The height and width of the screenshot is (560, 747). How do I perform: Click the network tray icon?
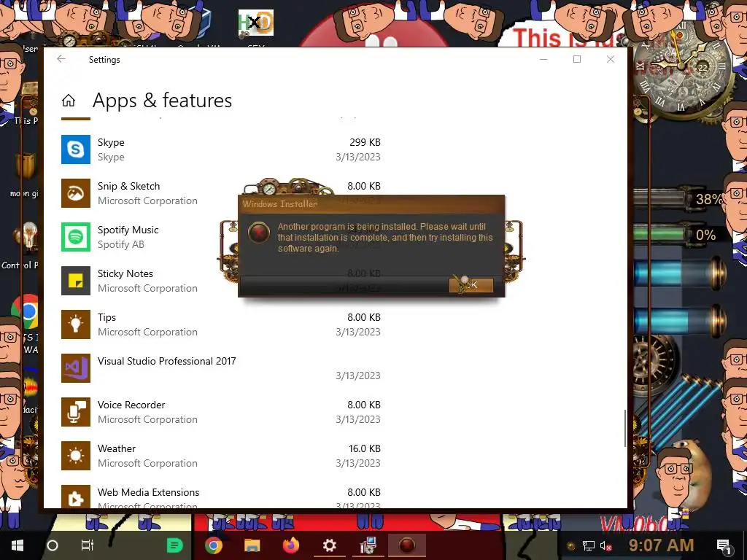click(589, 545)
